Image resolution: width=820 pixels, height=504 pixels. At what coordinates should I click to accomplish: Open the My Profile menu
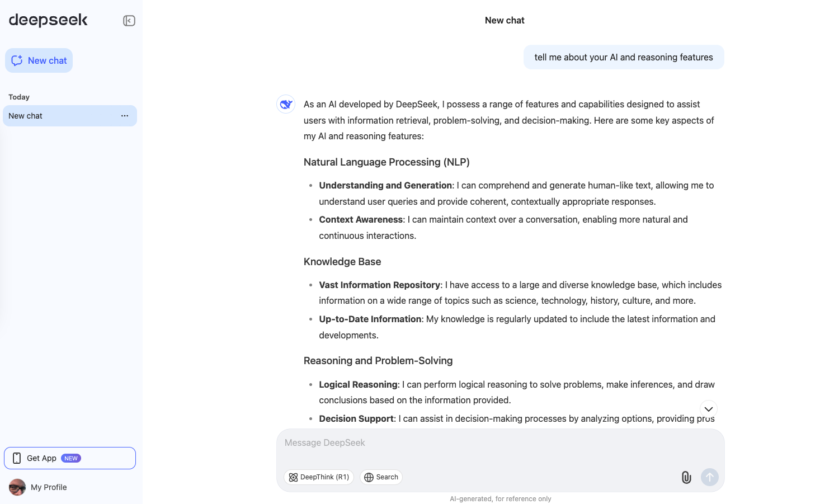[49, 487]
